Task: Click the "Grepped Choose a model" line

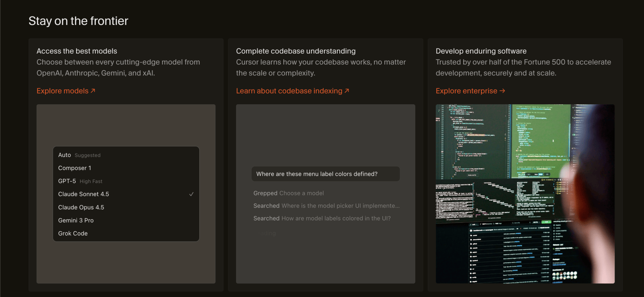Action: [289, 193]
